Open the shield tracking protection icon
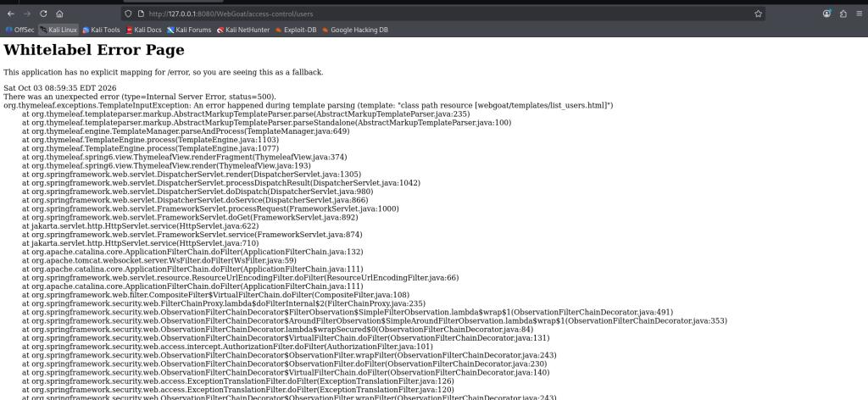Screen dimensions: 868x400 (x=128, y=14)
